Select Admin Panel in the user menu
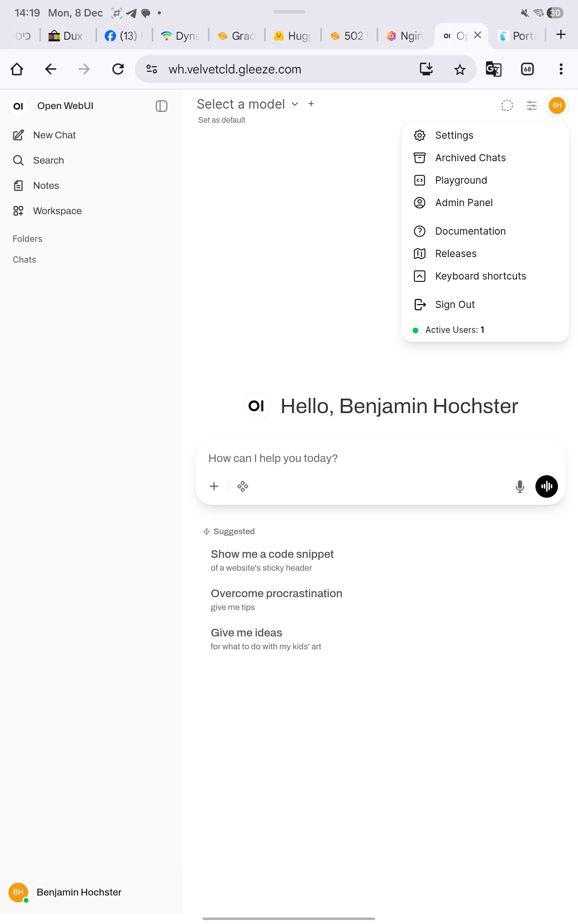 (x=464, y=203)
